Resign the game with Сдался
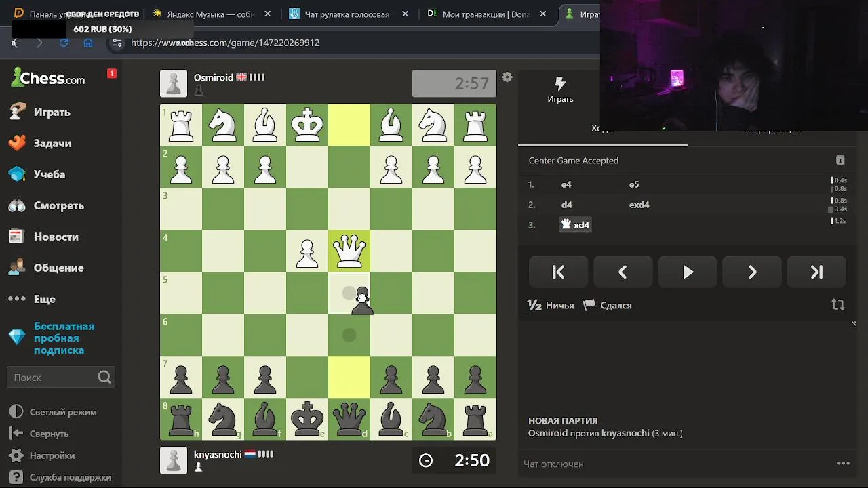Viewport: 868px width, 488px height. tap(607, 306)
